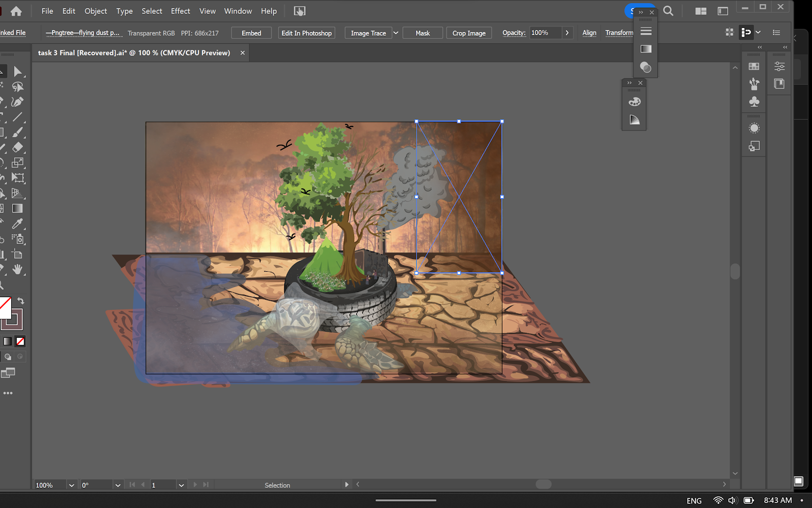
Task: Select the Direct Selection arrow tool
Action: 18,72
